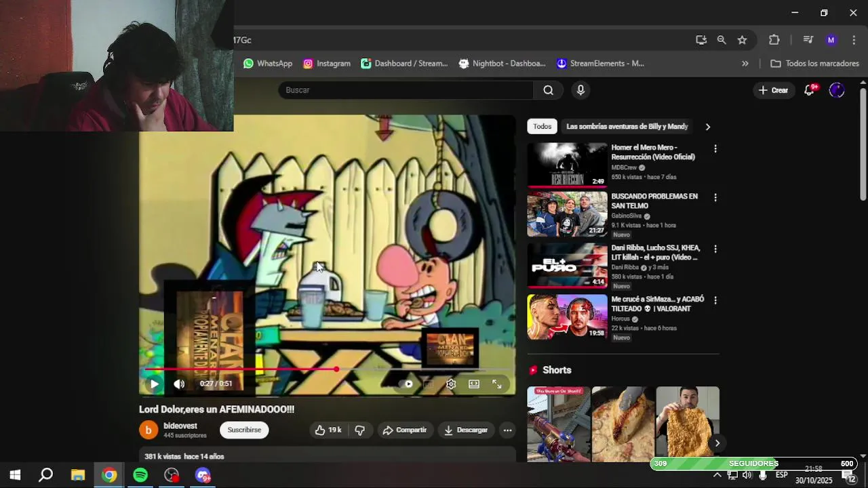868x488 pixels.
Task: Open YouTube notifications bell
Action: 809,90
